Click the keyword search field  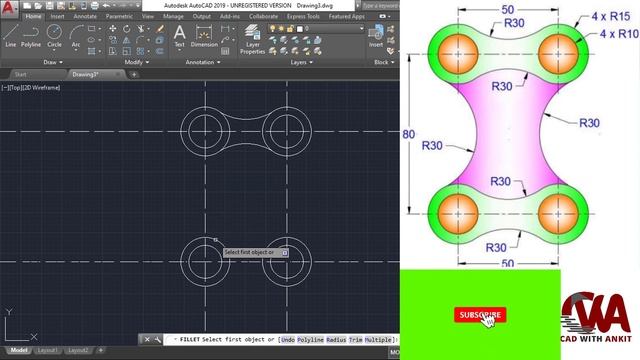[380, 6]
